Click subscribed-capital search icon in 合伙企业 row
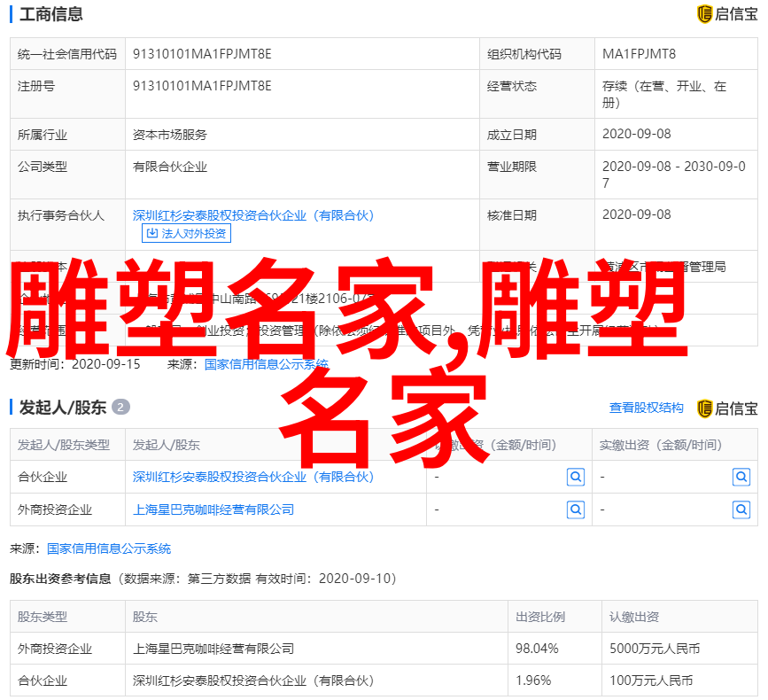Image resolution: width=768 pixels, height=700 pixels. click(x=576, y=477)
